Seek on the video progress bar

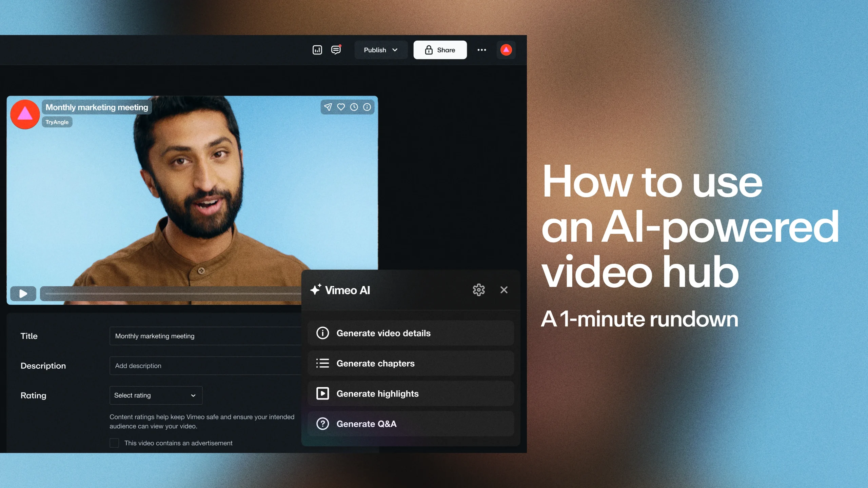(171, 293)
